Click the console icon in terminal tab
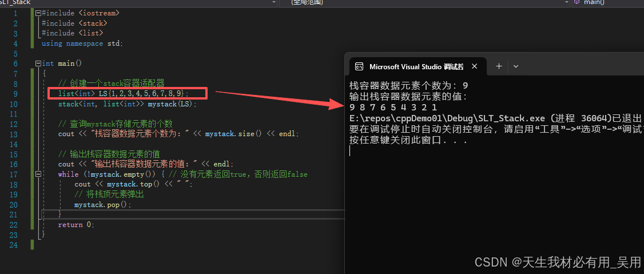This screenshot has width=644, height=274. (359, 66)
